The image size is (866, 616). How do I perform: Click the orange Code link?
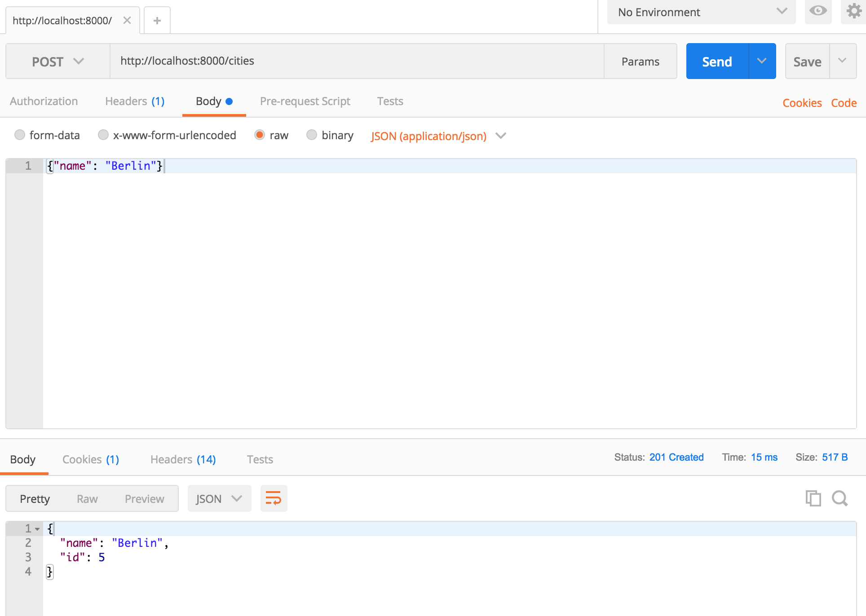click(x=844, y=103)
